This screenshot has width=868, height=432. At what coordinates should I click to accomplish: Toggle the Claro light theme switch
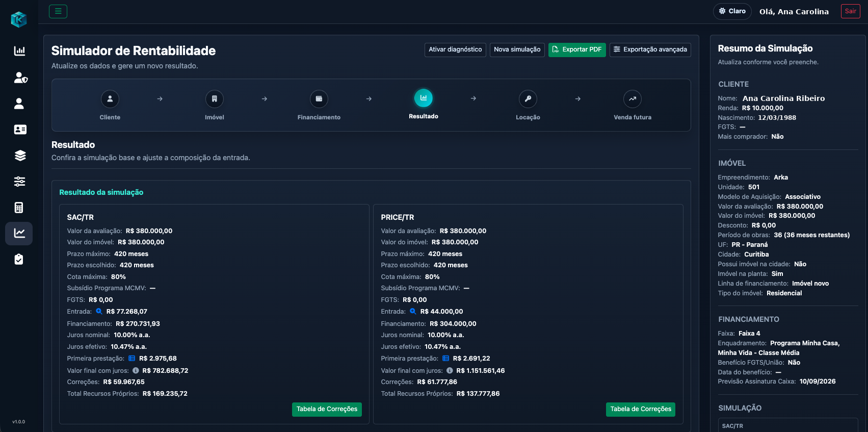(x=732, y=11)
